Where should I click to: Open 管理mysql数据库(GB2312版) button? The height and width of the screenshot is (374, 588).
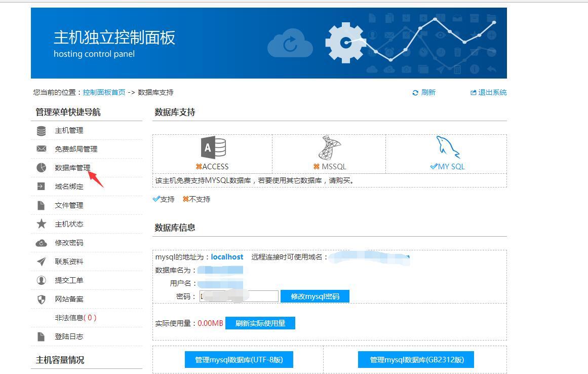point(416,360)
